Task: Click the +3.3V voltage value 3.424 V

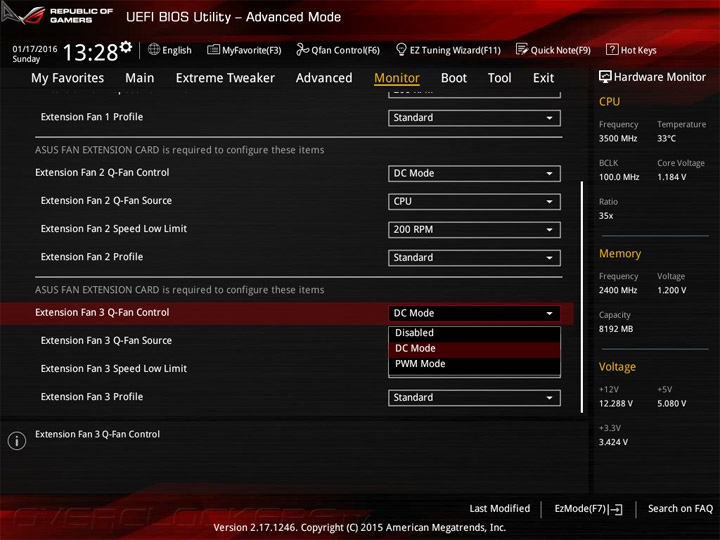Action: (613, 443)
